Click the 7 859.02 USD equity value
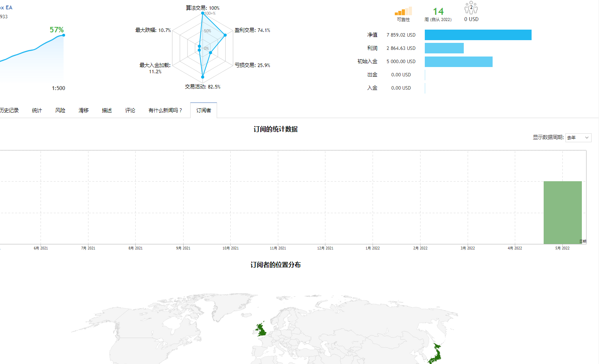Screen dimensions: 599x364 point(401,35)
